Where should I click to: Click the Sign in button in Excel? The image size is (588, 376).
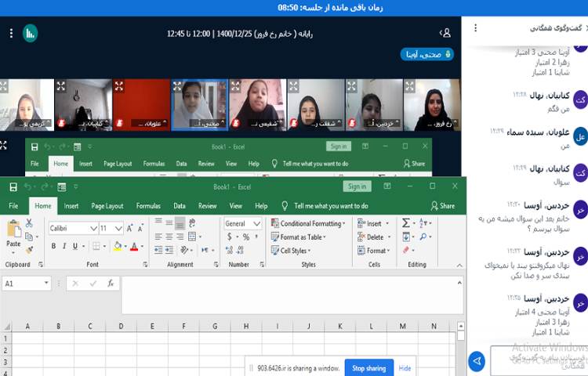pyautogui.click(x=357, y=186)
